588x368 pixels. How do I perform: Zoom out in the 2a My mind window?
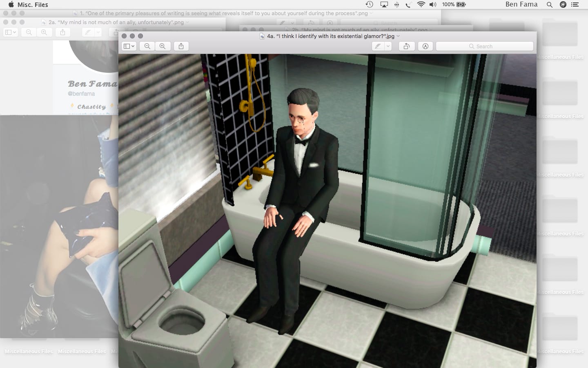[x=29, y=32]
